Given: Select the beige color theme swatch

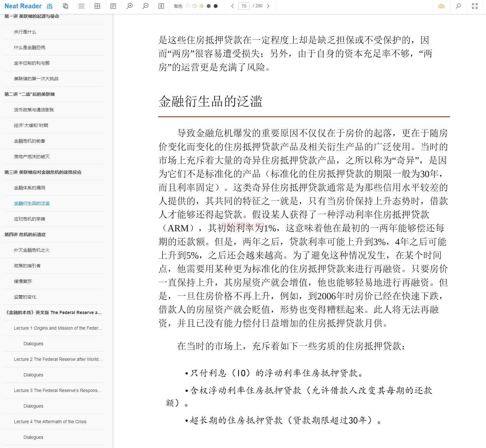Looking at the screenshot, I should [195, 6].
